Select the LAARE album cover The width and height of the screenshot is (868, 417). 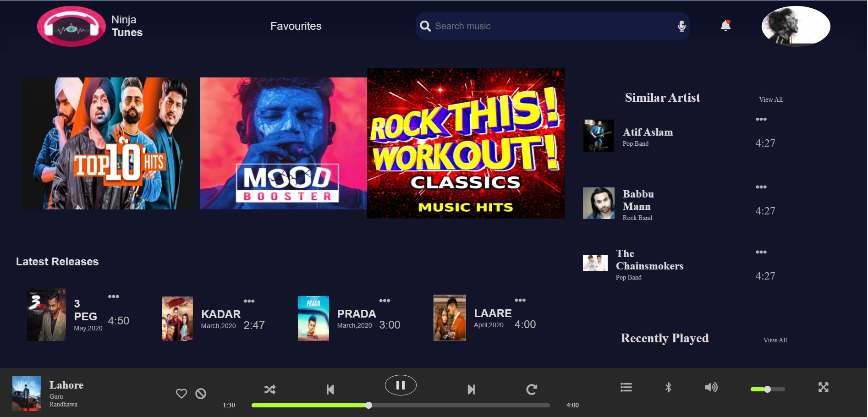[x=450, y=318]
